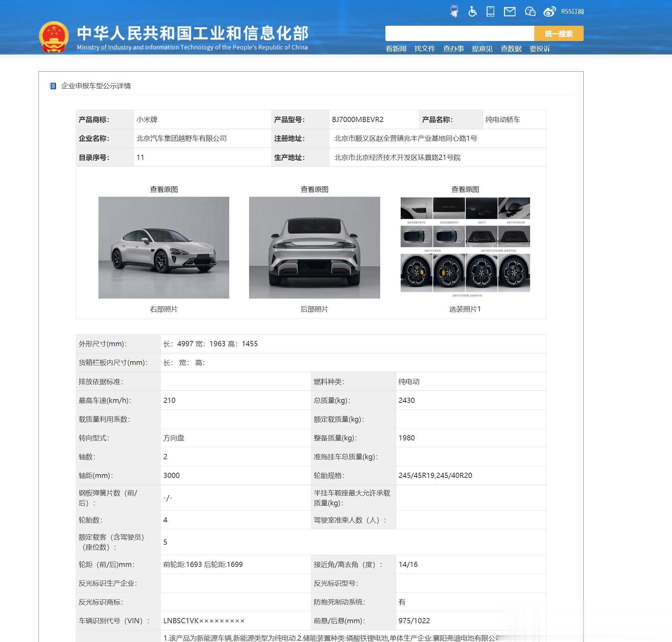The image size is (672, 642).
Task: Open the 右部照片 car thumbnail
Action: click(x=164, y=247)
